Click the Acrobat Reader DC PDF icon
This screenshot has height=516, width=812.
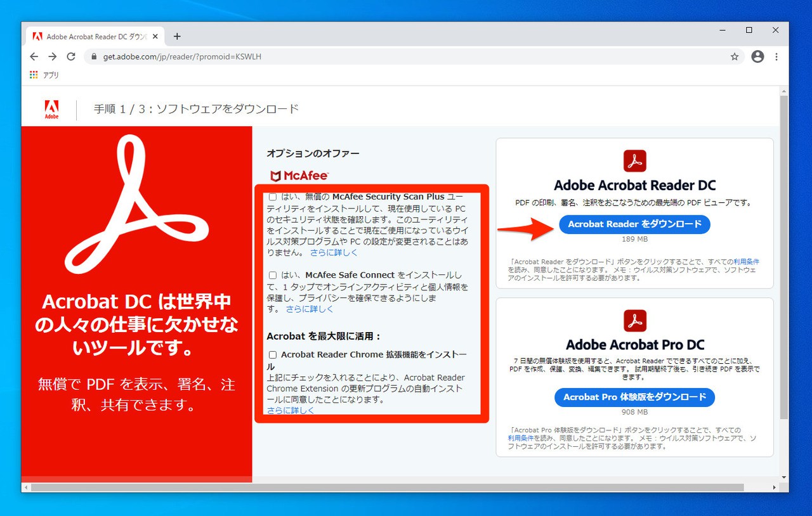[635, 161]
